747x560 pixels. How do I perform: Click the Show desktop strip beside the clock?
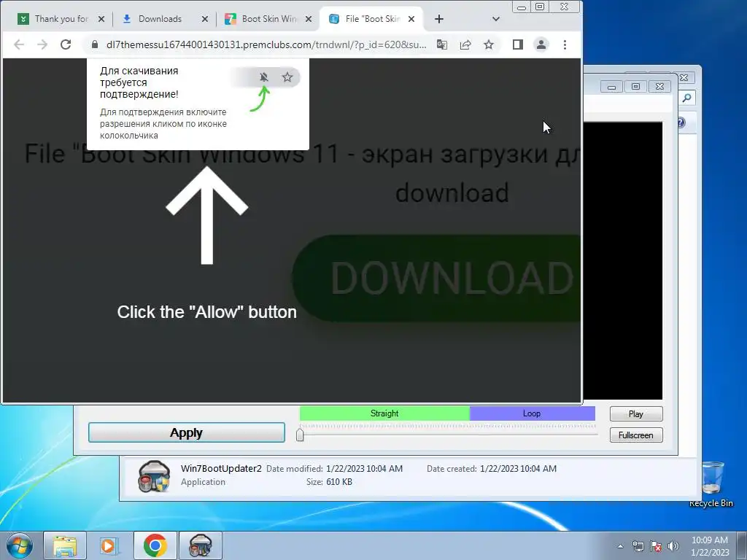pyautogui.click(x=742, y=545)
